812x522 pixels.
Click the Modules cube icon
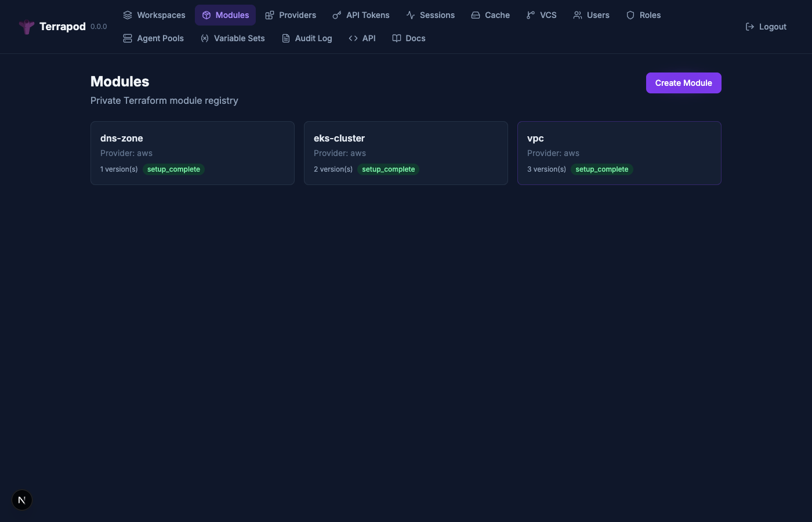[x=206, y=15]
